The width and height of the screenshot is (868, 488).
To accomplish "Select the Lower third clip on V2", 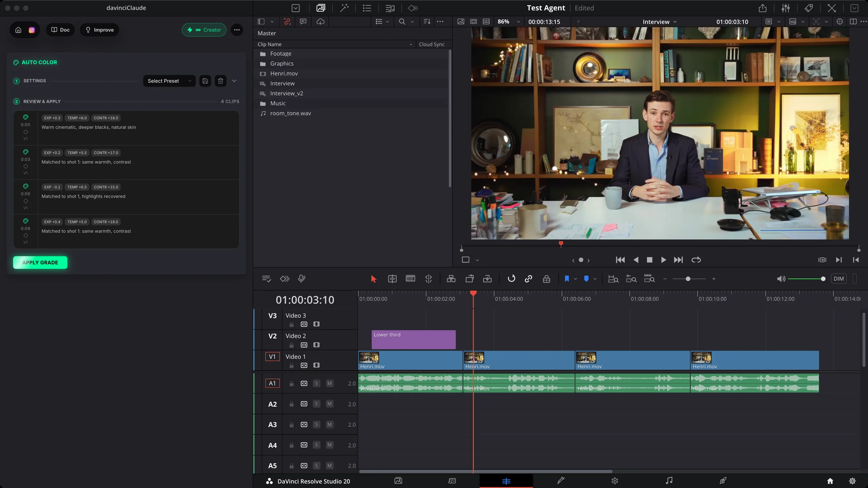I will pyautogui.click(x=413, y=340).
